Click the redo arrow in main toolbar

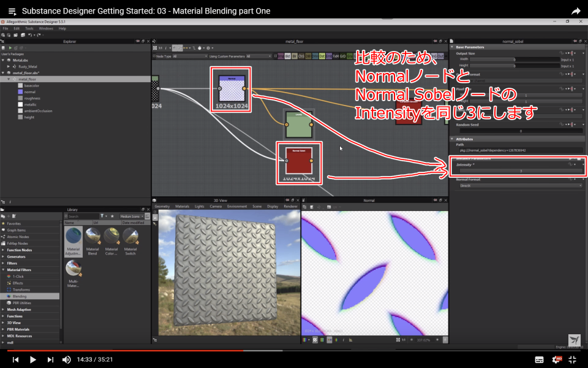click(x=39, y=35)
